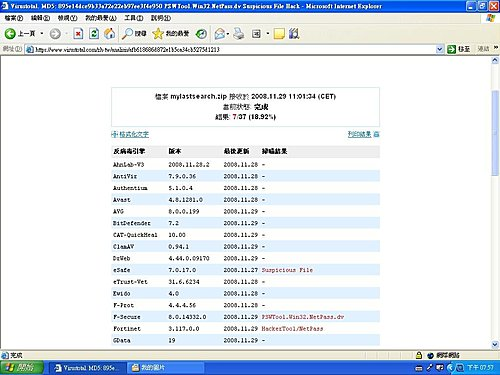Click the mylastsearch.zip file name text

tap(199, 96)
